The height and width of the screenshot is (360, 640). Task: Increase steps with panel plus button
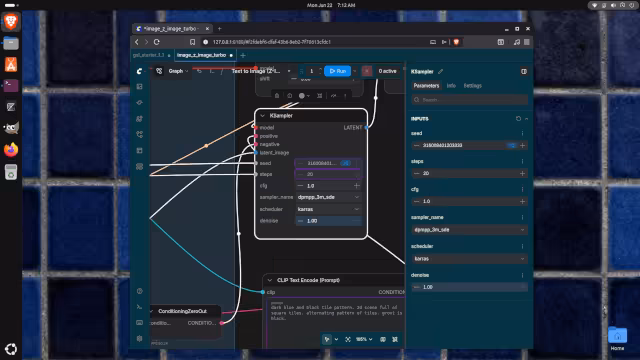coord(522,173)
